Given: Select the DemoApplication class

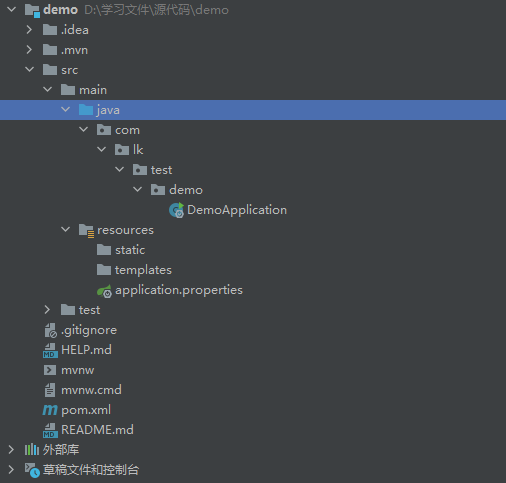Looking at the screenshot, I should (x=237, y=210).
